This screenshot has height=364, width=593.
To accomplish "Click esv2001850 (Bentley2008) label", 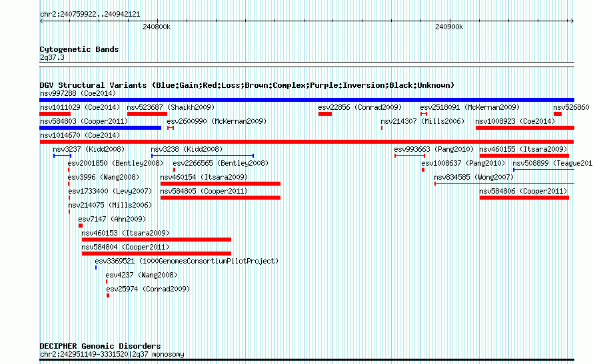I will (115, 164).
